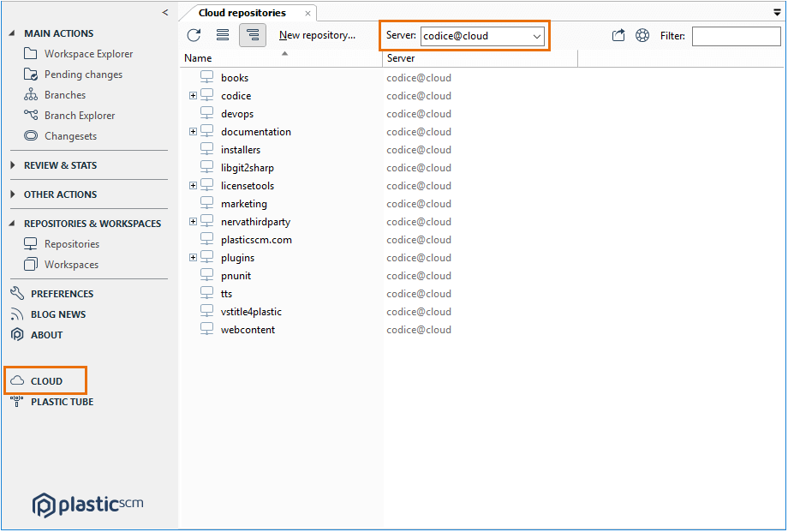Open the tab list dropdown arrow

coord(777,13)
